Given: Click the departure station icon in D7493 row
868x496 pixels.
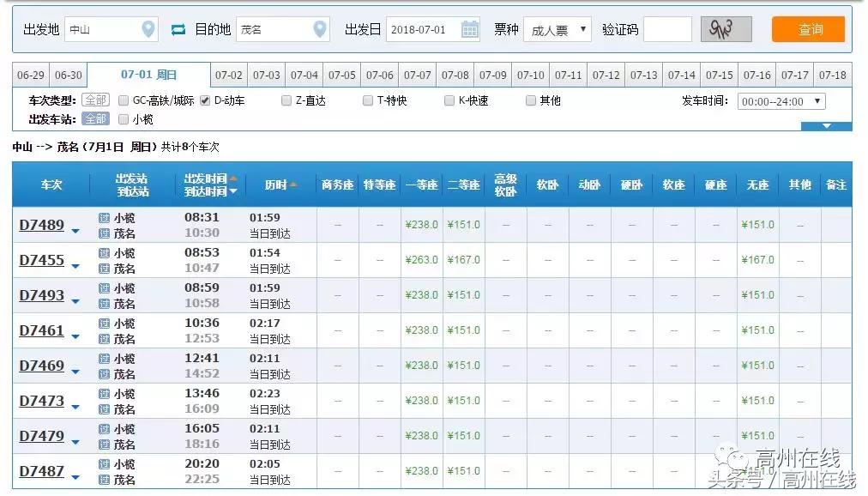Looking at the screenshot, I should click(x=104, y=287).
